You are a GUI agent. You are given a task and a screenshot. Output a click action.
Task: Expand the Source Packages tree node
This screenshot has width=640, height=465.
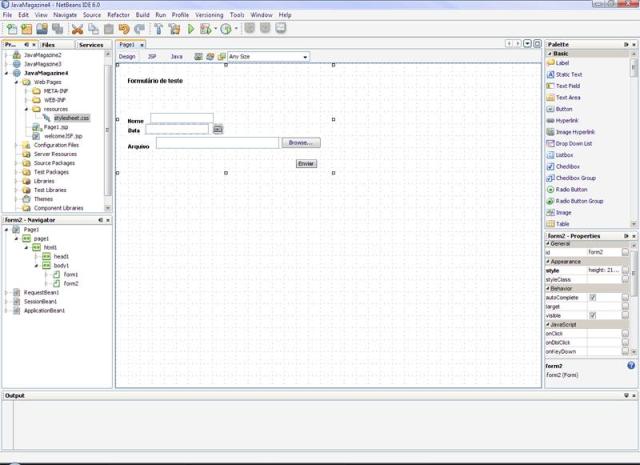(18, 163)
